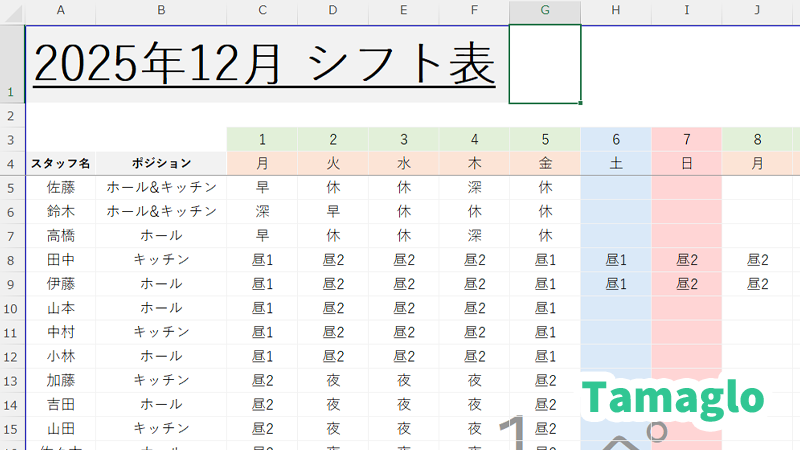Click the blue 土 weekday cell
Viewport: 800px width, 450px height.
(616, 163)
